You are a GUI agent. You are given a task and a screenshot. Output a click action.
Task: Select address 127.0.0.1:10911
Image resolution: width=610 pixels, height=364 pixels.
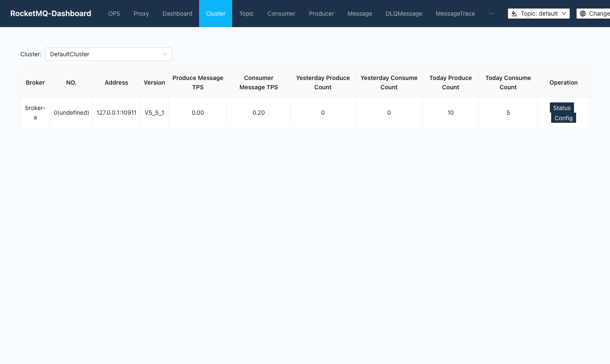point(116,113)
